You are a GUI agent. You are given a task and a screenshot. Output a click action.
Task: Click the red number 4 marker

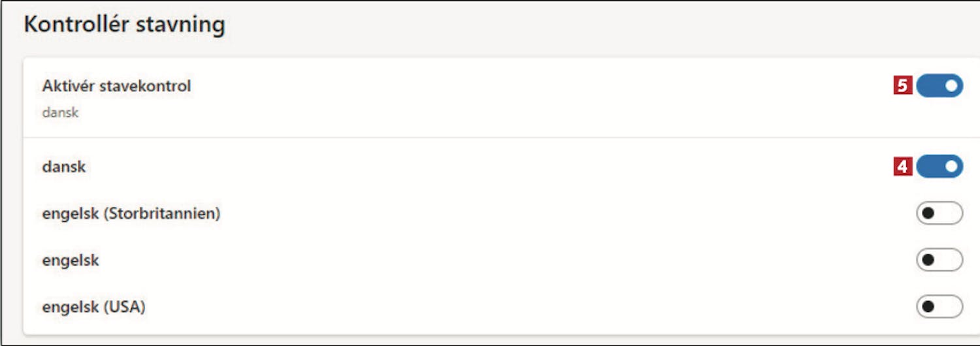click(x=903, y=167)
